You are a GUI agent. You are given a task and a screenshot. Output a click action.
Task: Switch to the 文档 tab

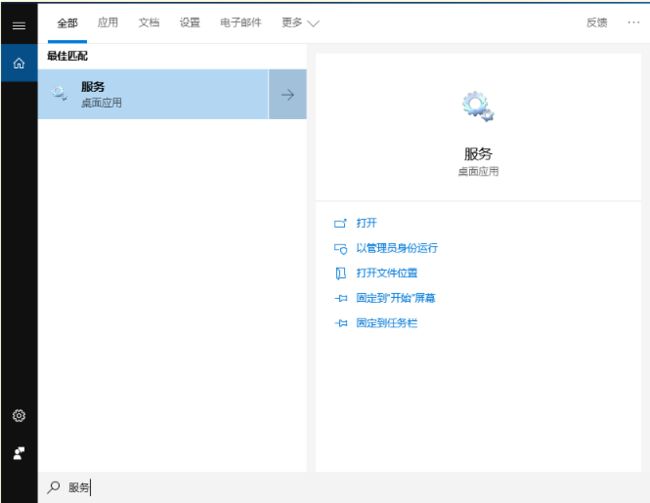click(x=149, y=22)
